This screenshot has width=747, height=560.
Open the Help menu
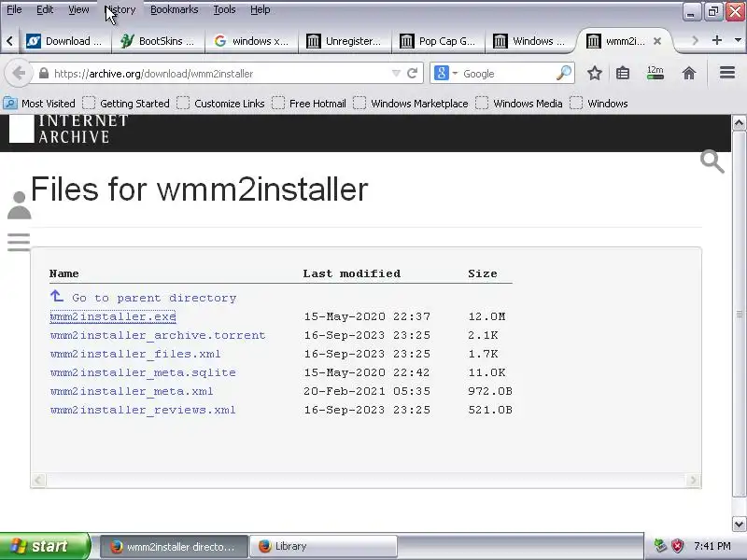pos(261,9)
